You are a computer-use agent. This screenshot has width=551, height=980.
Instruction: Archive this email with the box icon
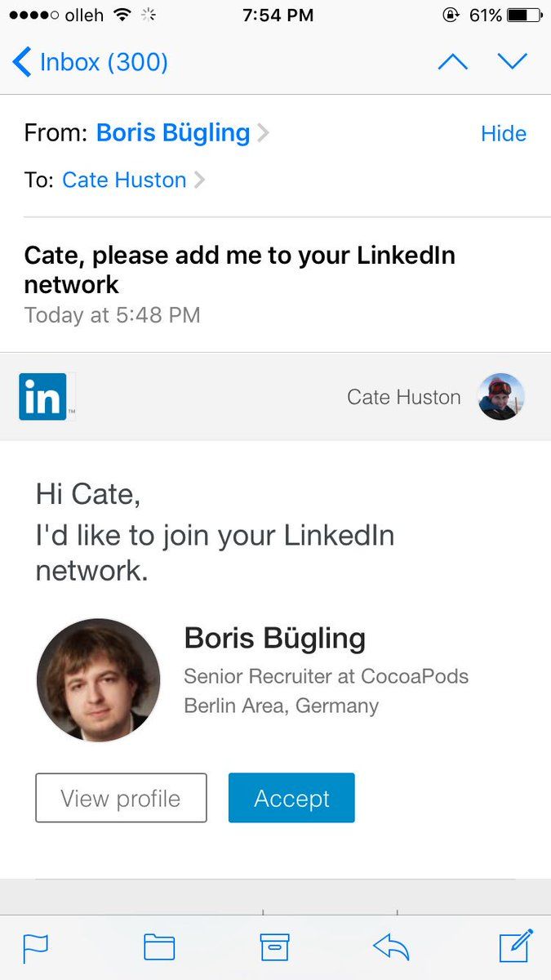(275, 947)
